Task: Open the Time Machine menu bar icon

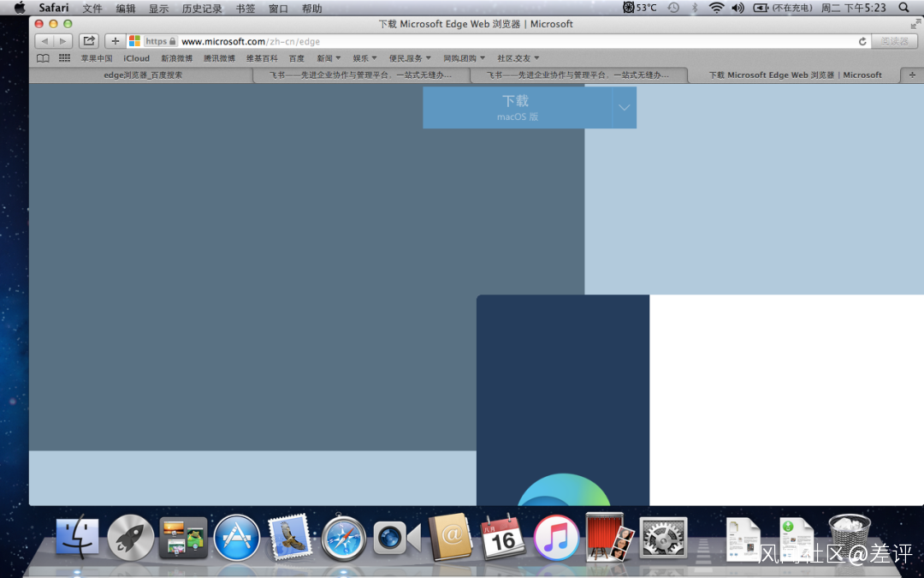Action: pos(673,8)
